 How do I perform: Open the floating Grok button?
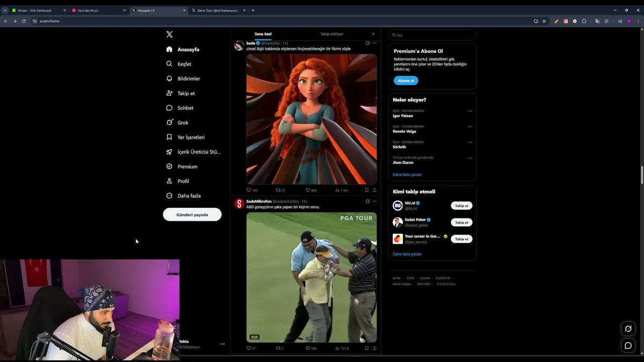click(x=628, y=329)
